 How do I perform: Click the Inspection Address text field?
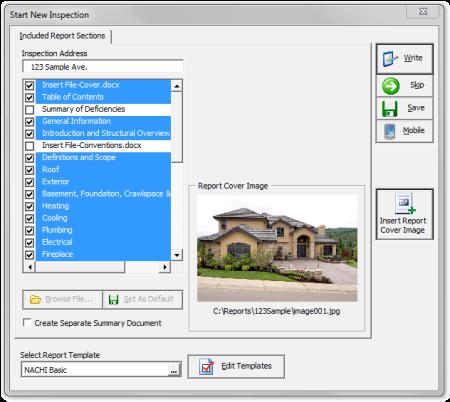pyautogui.click(x=103, y=67)
